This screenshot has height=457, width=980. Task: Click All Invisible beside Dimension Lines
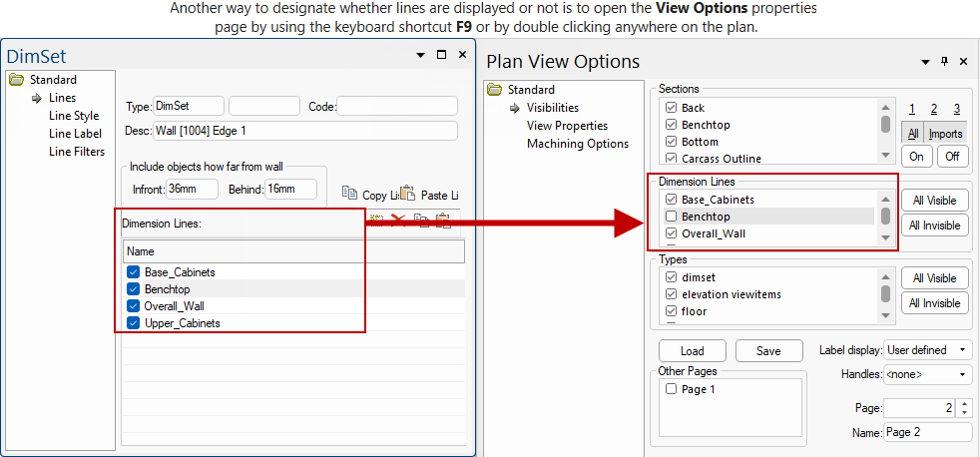(x=935, y=226)
